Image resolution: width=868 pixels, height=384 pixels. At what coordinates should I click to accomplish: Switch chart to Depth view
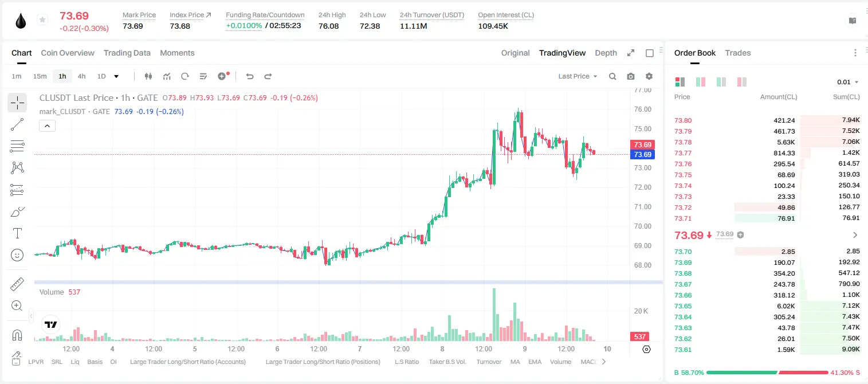pos(606,53)
